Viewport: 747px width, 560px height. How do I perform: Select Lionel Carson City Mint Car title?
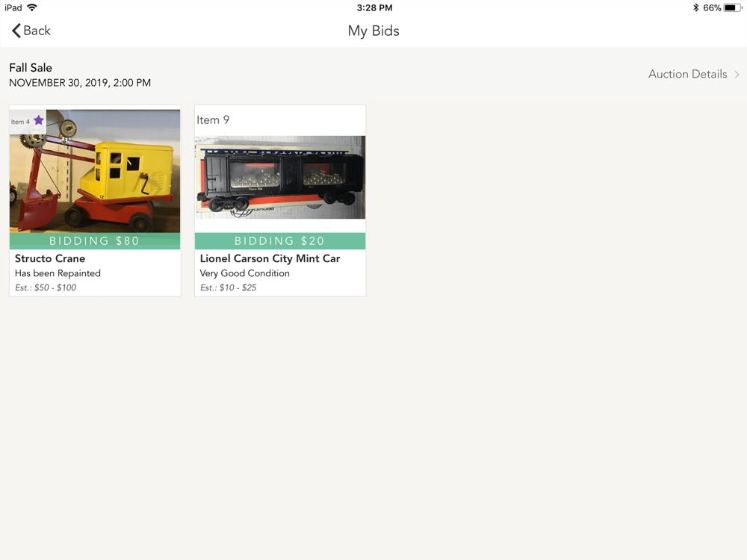pyautogui.click(x=270, y=258)
